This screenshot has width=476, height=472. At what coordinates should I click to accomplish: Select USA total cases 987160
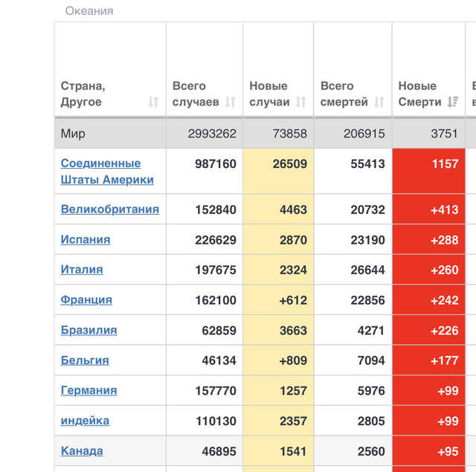pyautogui.click(x=216, y=164)
